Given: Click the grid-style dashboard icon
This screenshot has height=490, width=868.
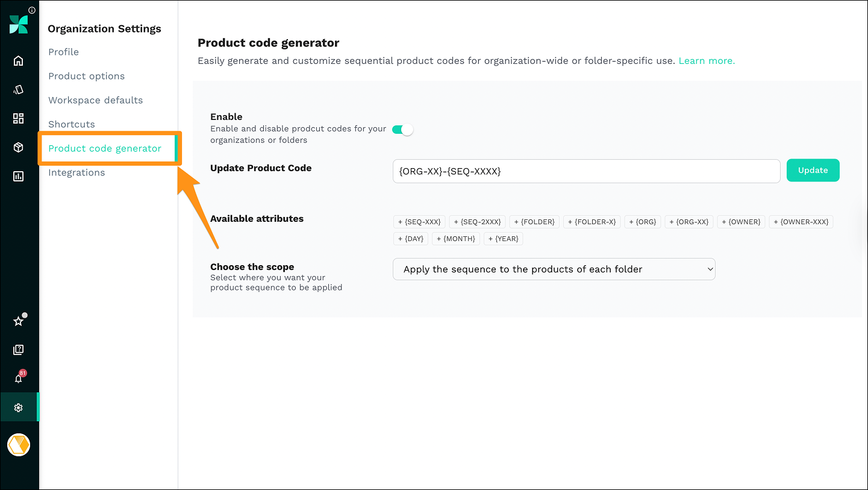Looking at the screenshot, I should pyautogui.click(x=18, y=118).
